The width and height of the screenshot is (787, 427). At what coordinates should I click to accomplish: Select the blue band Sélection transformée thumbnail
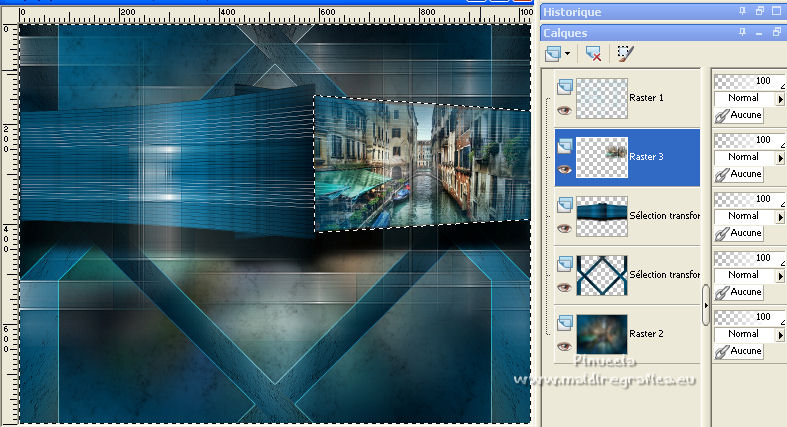[602, 216]
